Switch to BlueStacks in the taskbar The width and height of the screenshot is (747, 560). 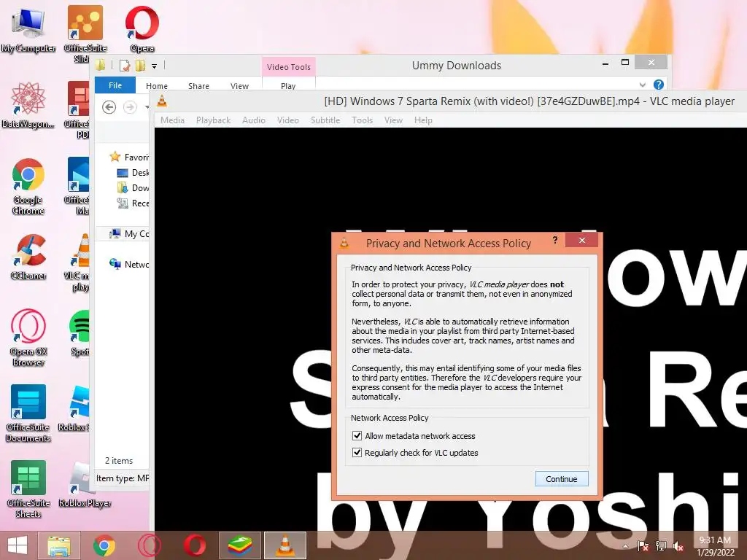click(239, 545)
